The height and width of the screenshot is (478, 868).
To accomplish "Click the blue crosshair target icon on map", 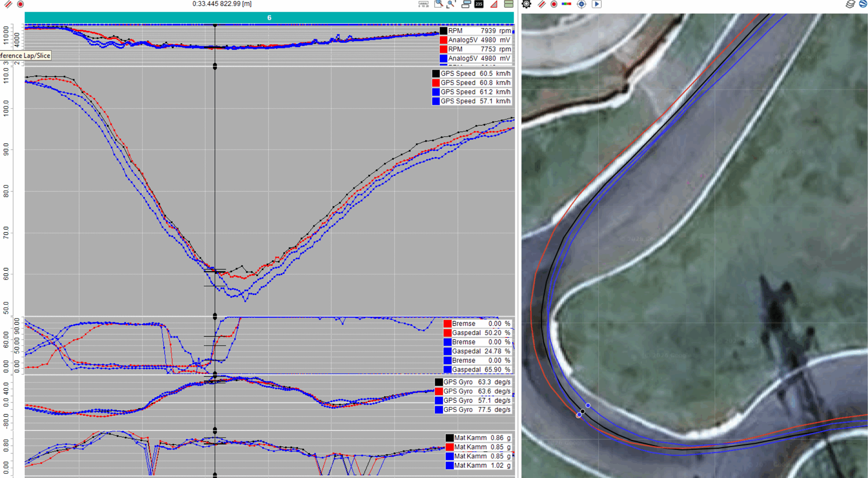I will coord(581,4).
